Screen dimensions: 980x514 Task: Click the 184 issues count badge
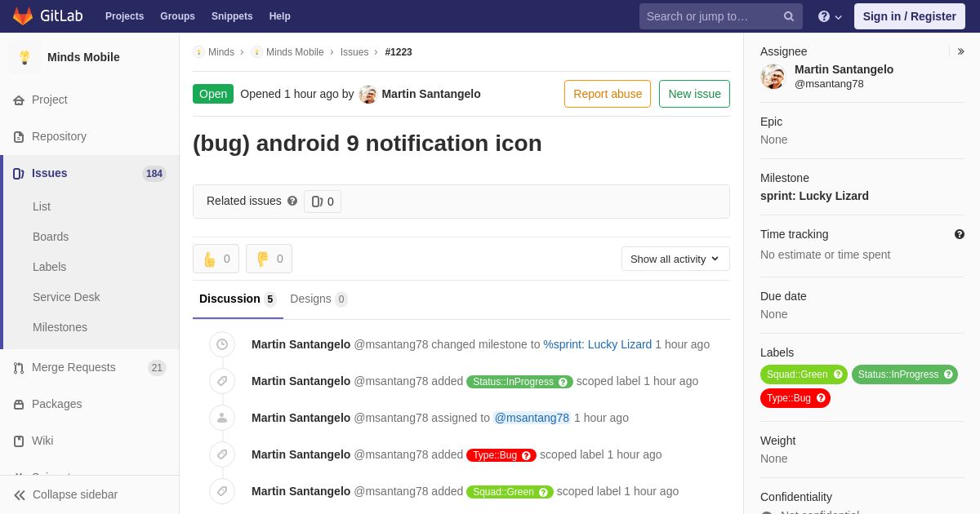click(x=154, y=174)
